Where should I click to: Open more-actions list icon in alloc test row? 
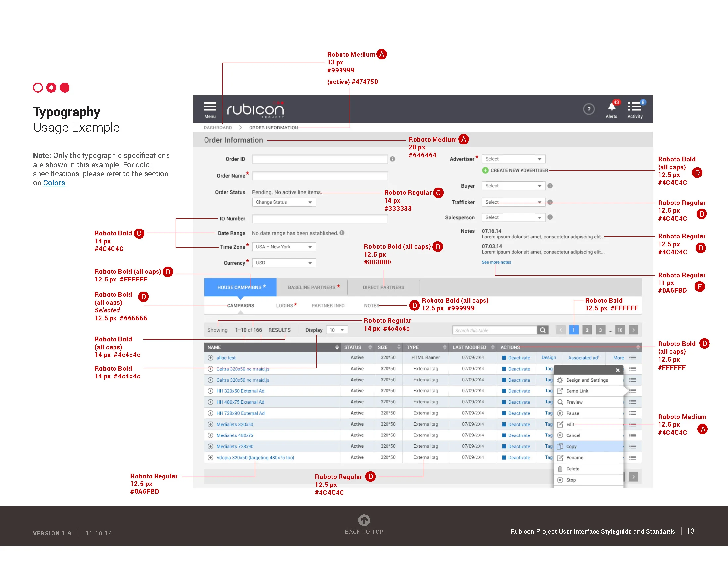pyautogui.click(x=633, y=358)
